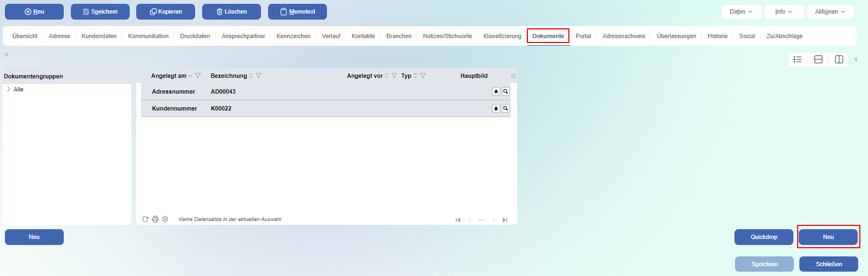
Task: Open the table column menu icon
Action: coord(513,76)
